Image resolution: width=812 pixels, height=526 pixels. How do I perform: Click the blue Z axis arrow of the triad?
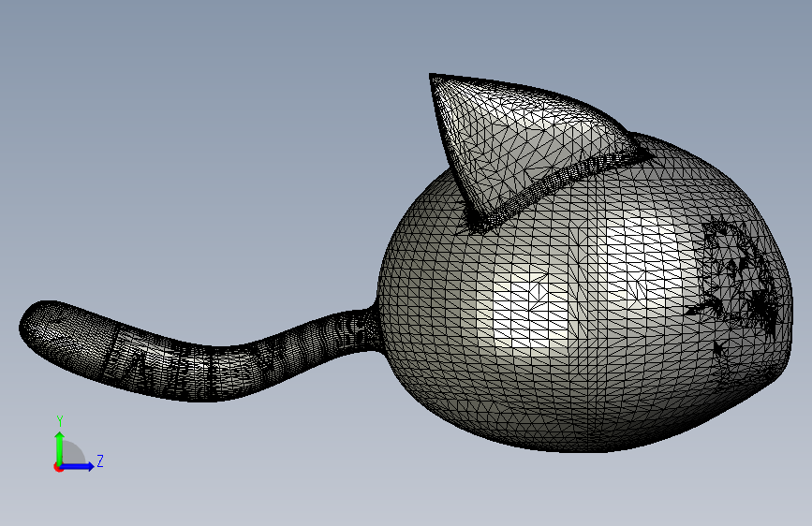[77, 466]
